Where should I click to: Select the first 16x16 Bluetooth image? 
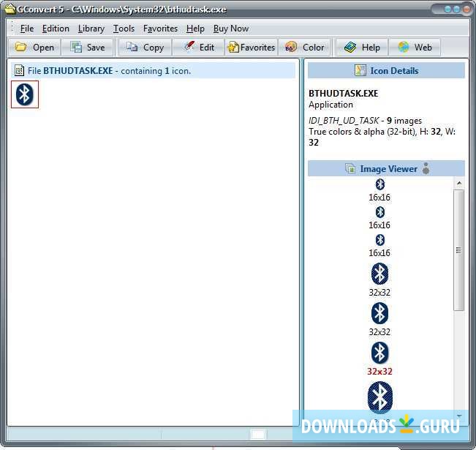[x=379, y=184]
